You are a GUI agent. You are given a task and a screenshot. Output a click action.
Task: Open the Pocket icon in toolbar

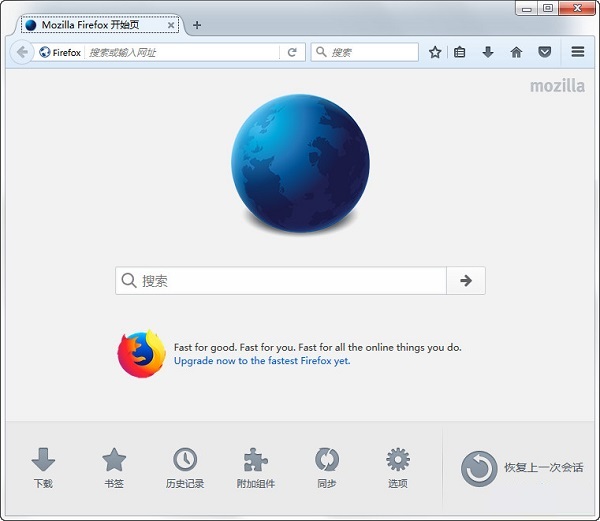point(544,52)
